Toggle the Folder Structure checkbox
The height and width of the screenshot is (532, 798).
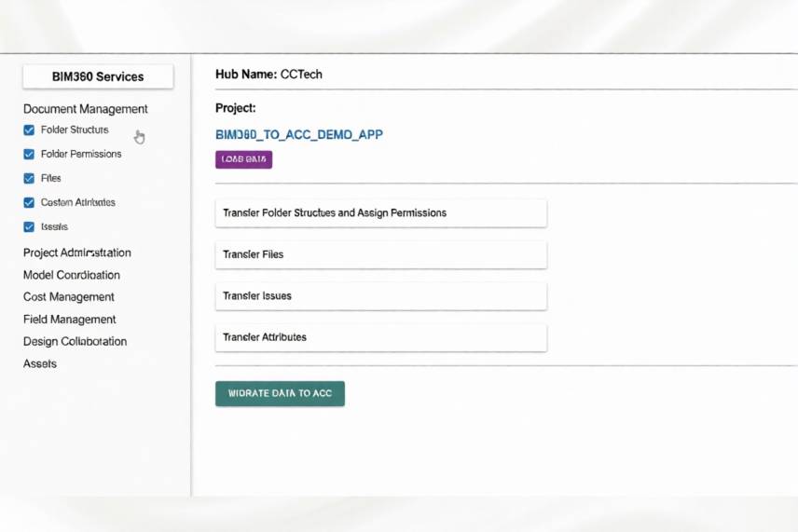(29, 130)
